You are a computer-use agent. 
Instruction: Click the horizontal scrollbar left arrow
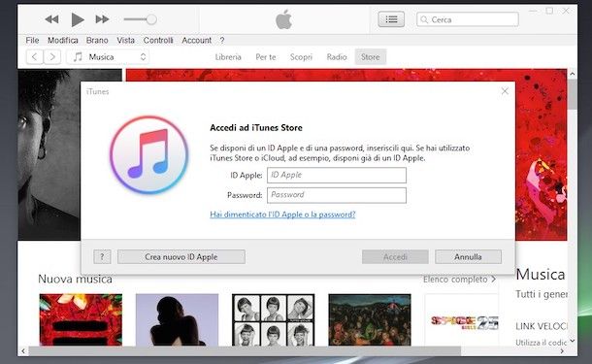tap(23, 351)
